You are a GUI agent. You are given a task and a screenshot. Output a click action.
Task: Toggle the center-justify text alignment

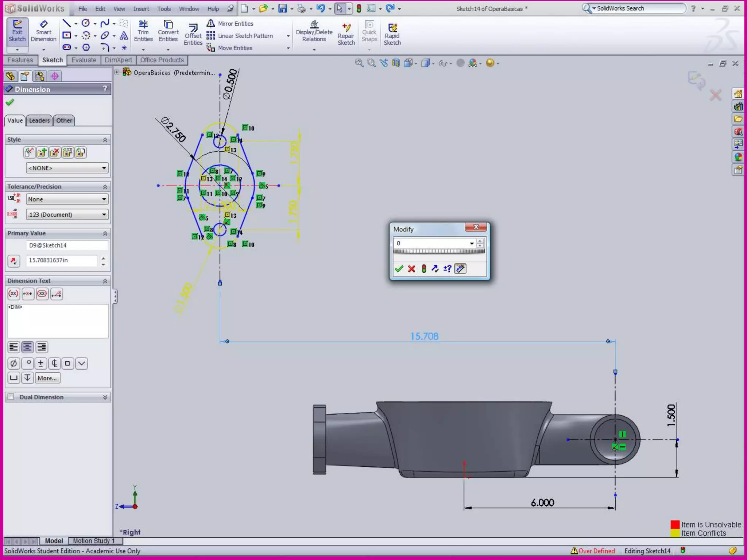click(x=27, y=347)
